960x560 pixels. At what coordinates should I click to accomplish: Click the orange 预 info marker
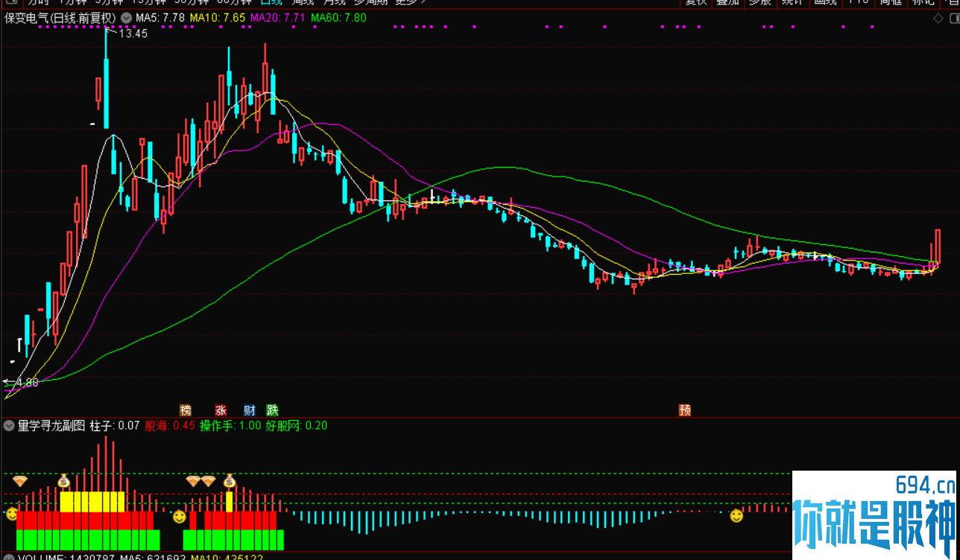coord(684,410)
